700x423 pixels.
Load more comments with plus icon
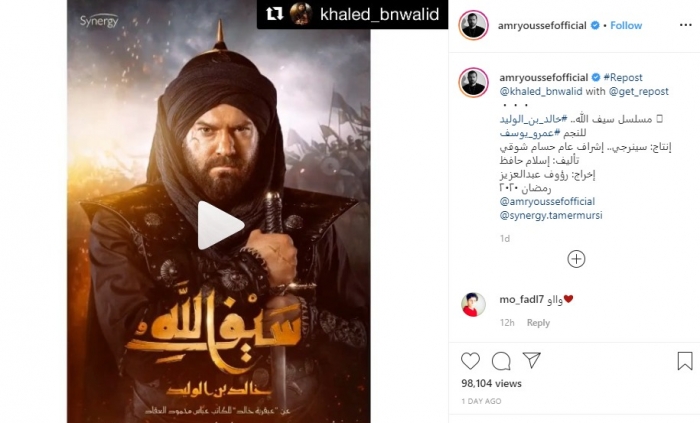[x=576, y=259]
